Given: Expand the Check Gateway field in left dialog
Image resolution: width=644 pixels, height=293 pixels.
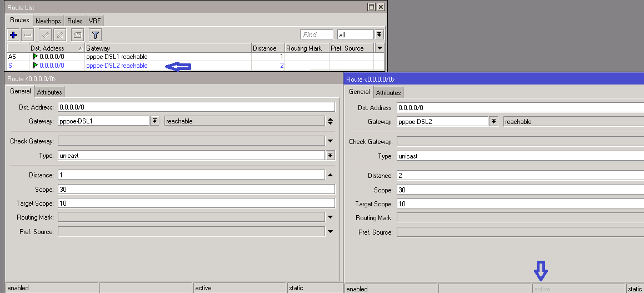Looking at the screenshot, I should pyautogui.click(x=330, y=141).
